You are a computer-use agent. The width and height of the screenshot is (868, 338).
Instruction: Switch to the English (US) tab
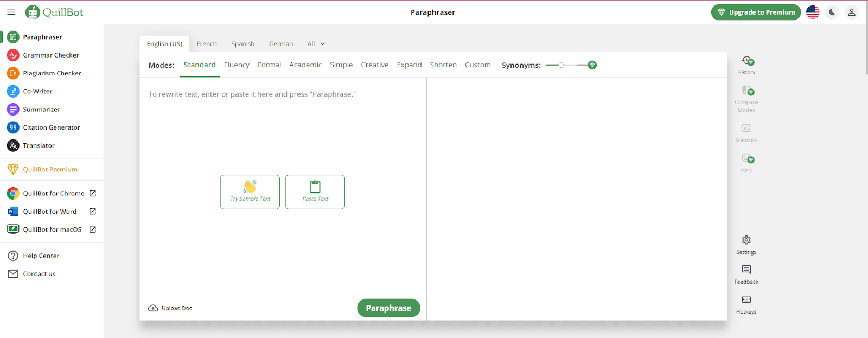[x=164, y=44]
